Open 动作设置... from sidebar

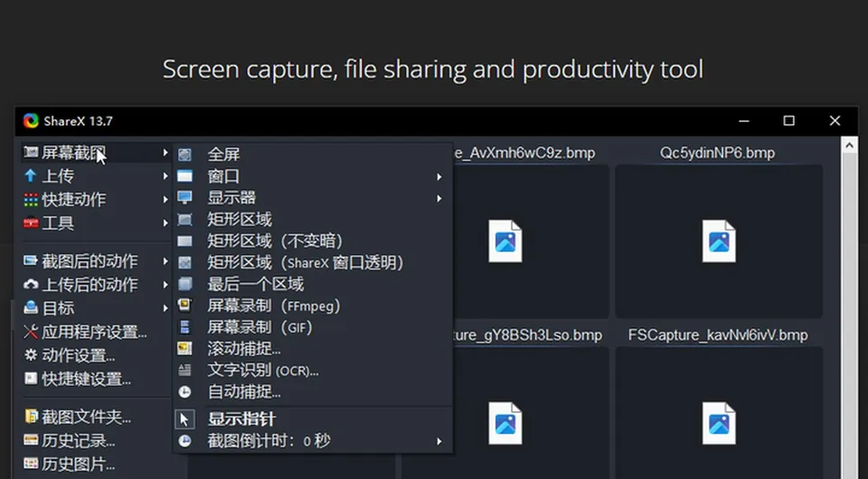click(94, 355)
